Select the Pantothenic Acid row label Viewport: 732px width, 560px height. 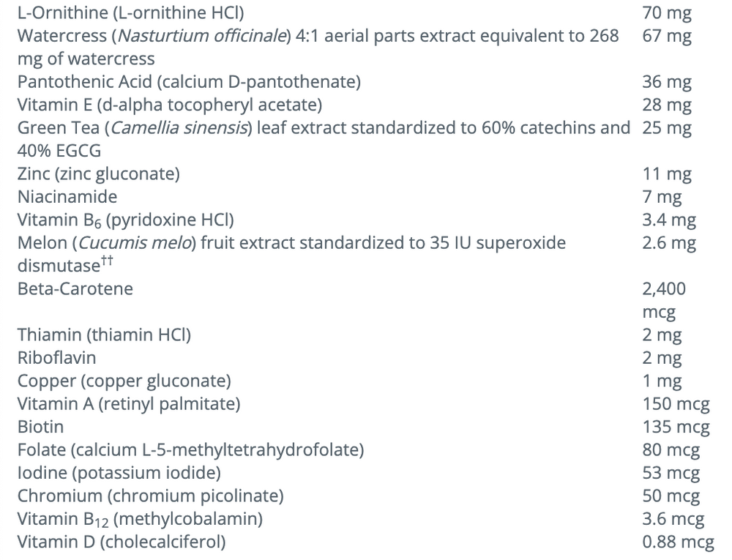(189, 82)
